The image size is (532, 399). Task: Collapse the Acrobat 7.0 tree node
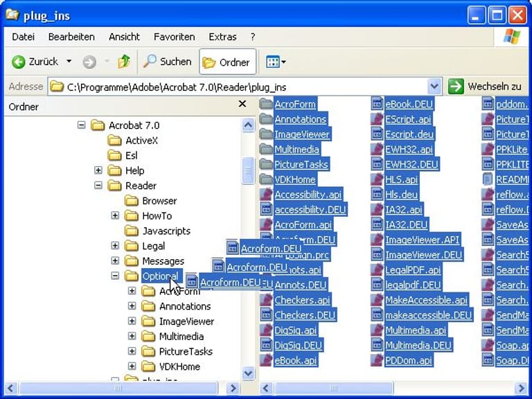(82, 125)
